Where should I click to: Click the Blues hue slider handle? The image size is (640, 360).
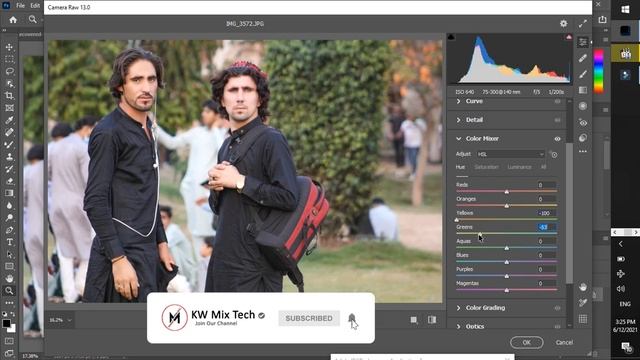(507, 262)
